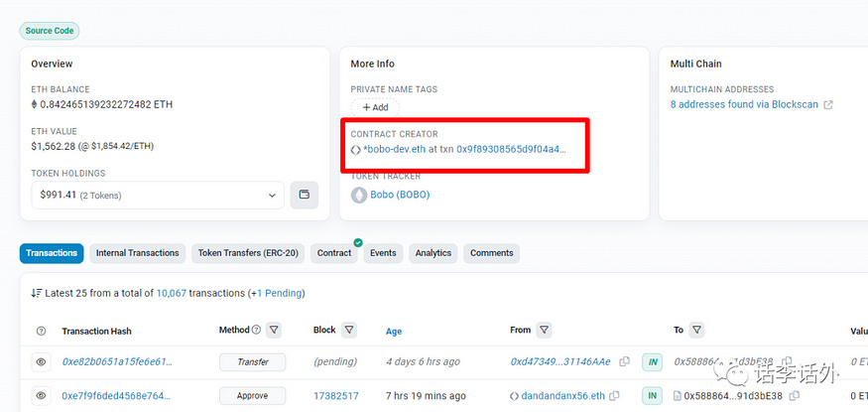Expand the token holdings dropdown
This screenshot has width=868, height=412.
[158, 195]
